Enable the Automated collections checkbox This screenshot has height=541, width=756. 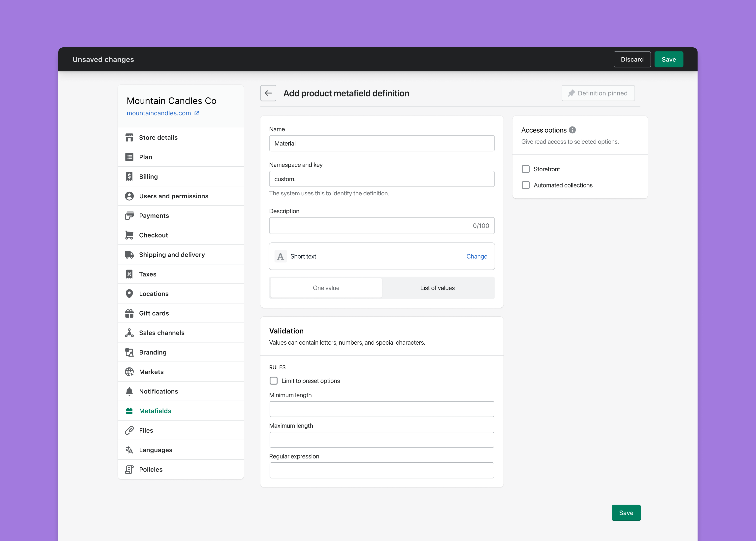[526, 185]
